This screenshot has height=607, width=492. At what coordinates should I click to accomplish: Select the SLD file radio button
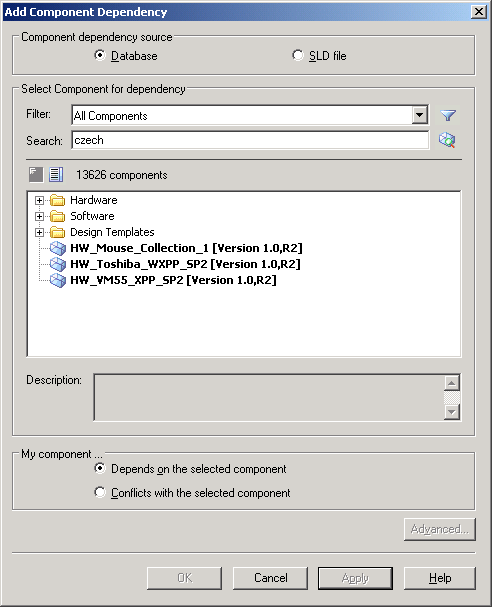pos(298,55)
